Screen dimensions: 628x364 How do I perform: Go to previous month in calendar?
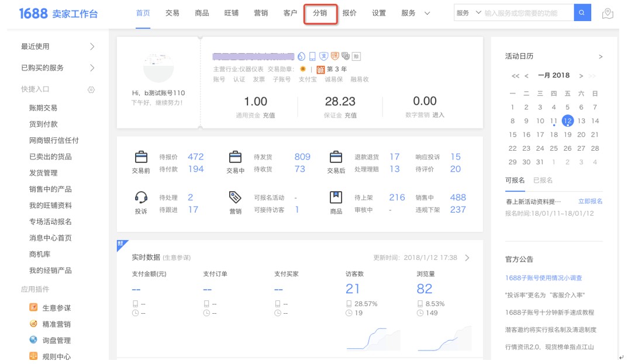(x=527, y=75)
